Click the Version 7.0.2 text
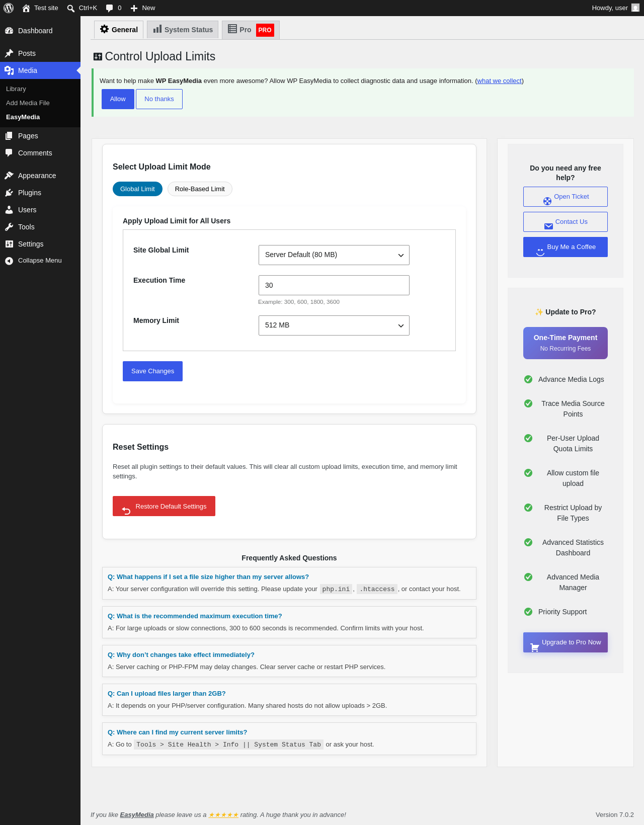 point(615,815)
